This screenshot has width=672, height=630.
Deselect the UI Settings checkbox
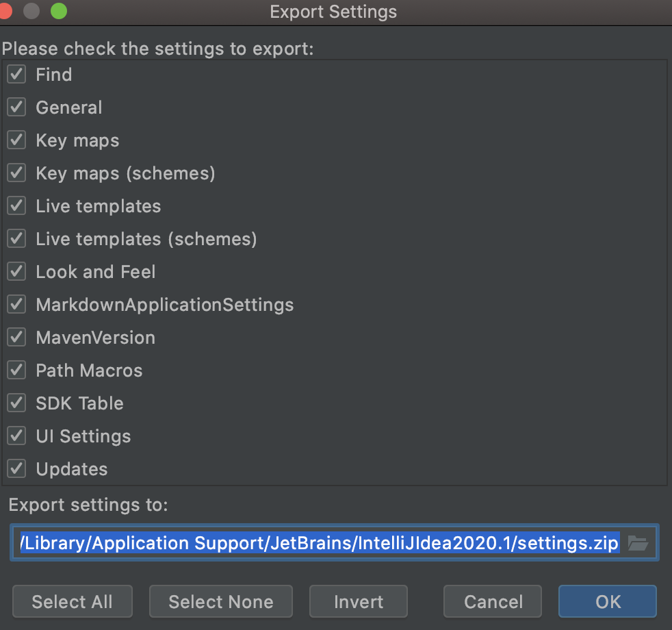(x=16, y=436)
